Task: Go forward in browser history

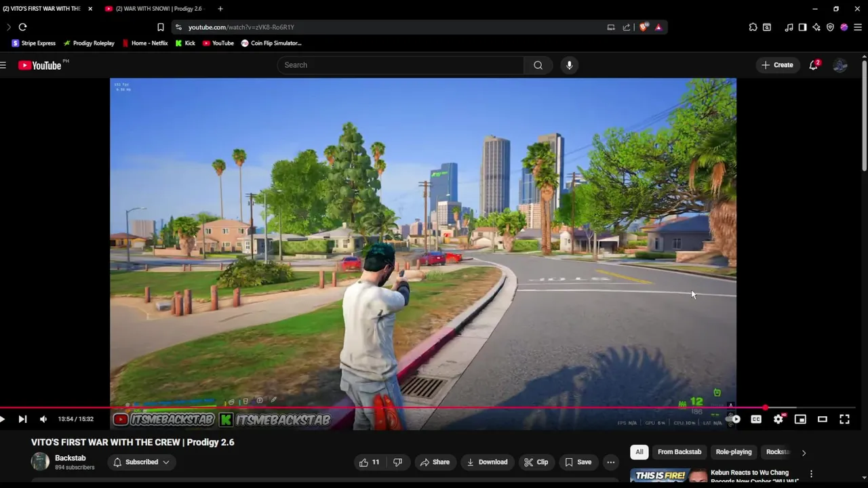Action: [x=8, y=27]
